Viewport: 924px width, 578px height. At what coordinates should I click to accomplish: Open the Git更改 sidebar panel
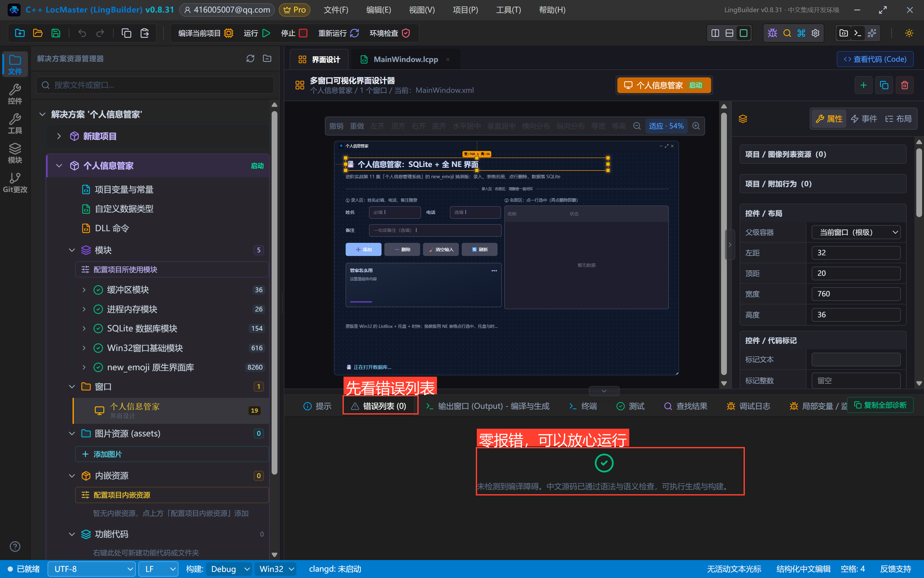coord(15,183)
